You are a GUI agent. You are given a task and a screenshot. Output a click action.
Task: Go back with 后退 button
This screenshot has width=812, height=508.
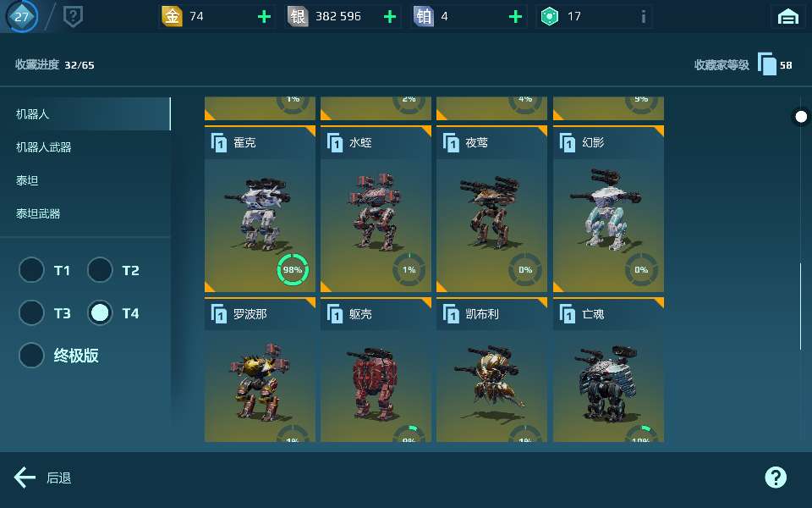pyautogui.click(x=42, y=478)
